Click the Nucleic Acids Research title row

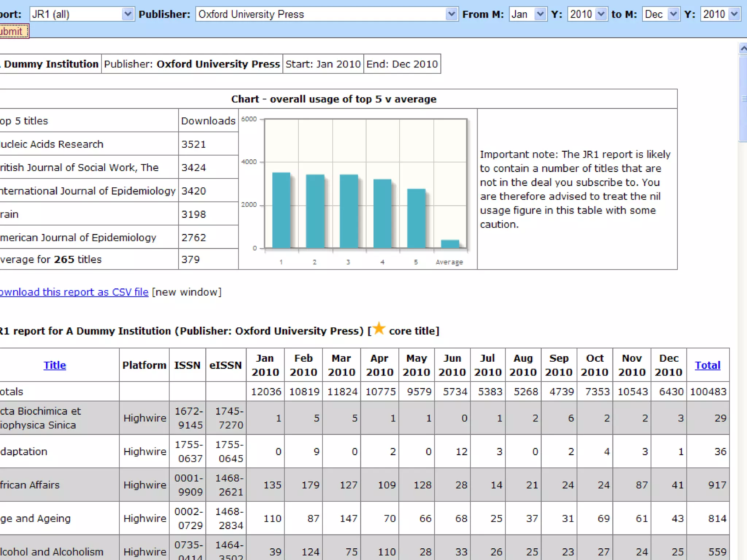pos(52,144)
